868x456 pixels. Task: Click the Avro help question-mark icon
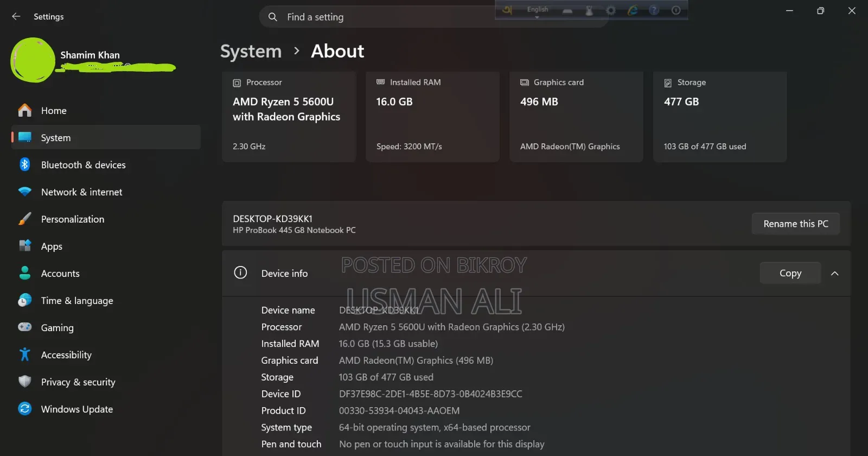(654, 10)
